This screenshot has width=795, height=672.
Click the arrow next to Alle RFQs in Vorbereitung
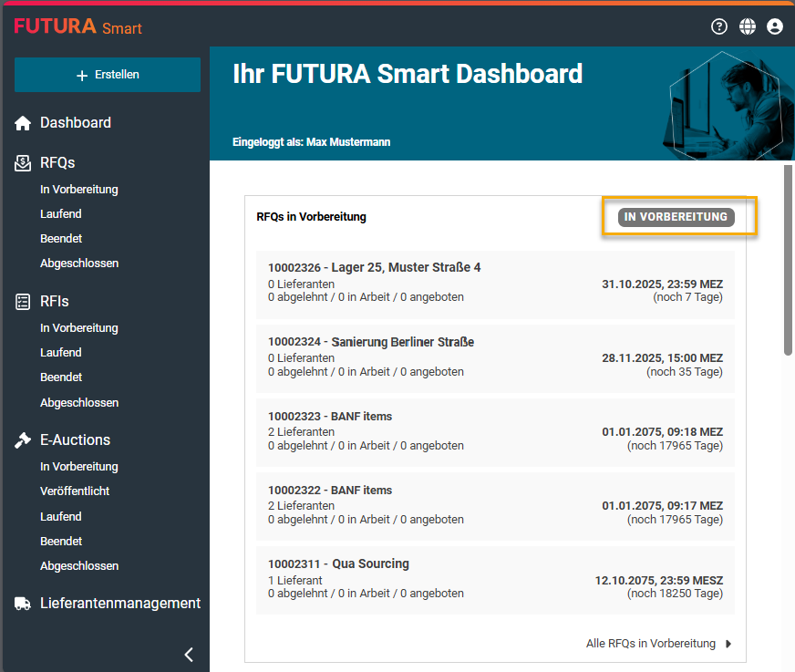coord(728,644)
